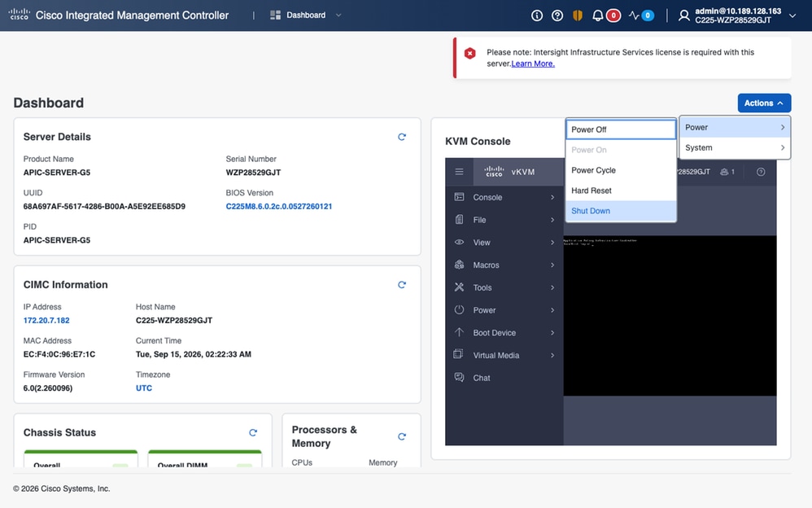The image size is (812, 508).
Task: Click the vKVM help icon
Action: [761, 172]
